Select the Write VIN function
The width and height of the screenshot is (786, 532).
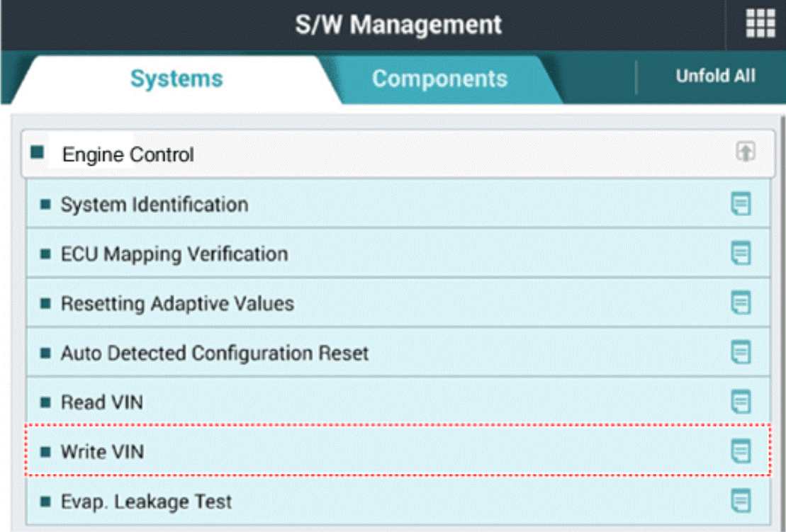(102, 452)
